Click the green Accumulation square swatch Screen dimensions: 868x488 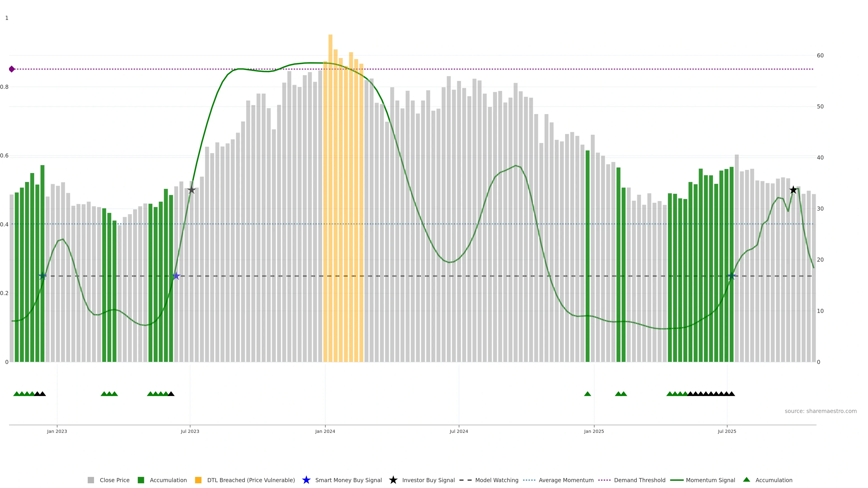141,480
